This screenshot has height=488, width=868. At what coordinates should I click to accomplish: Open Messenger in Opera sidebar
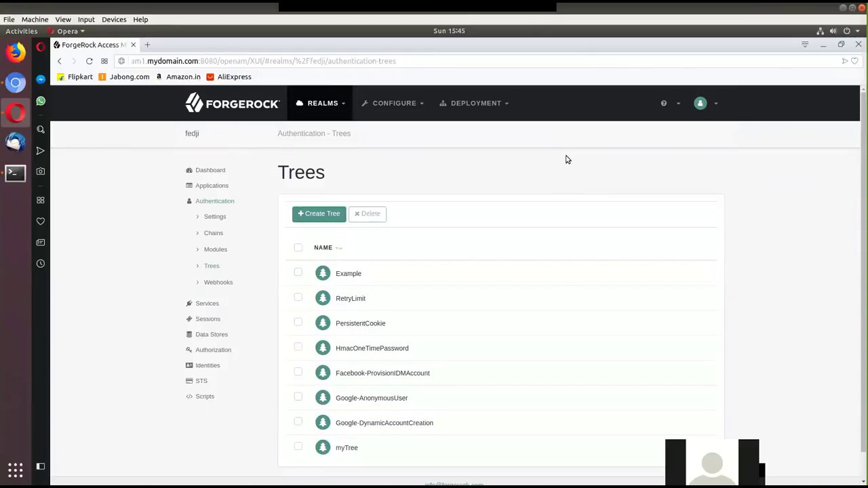(x=41, y=79)
